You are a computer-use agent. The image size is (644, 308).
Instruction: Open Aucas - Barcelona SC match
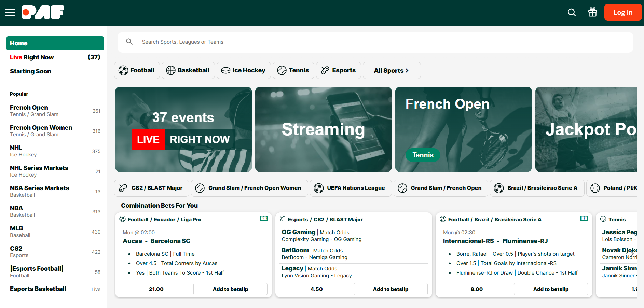point(156,241)
